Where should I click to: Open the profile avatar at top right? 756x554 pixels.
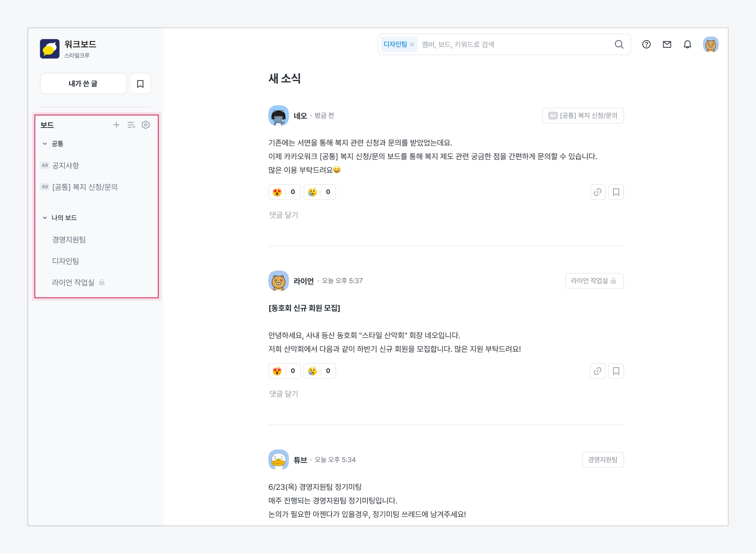[x=710, y=45]
